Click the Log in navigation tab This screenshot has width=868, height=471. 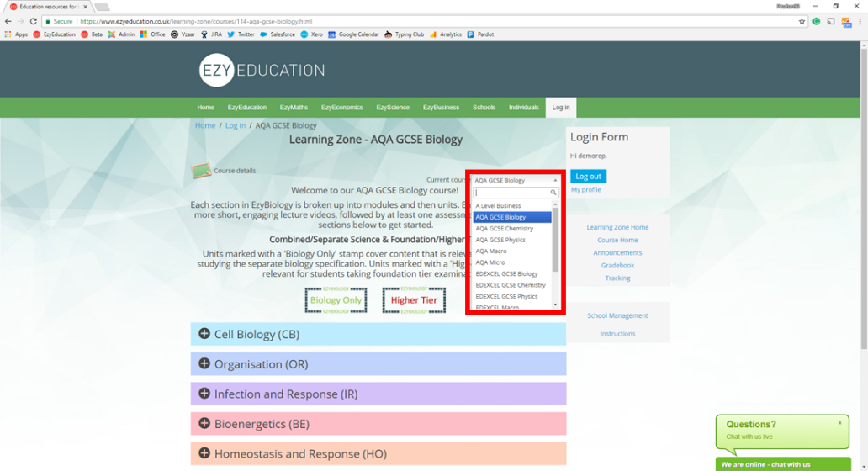(561, 108)
